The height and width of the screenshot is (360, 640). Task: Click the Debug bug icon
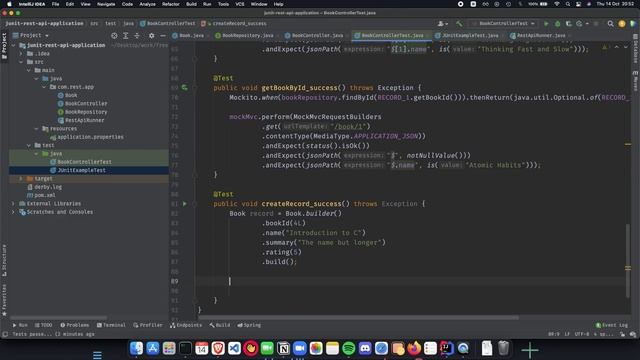point(557,24)
